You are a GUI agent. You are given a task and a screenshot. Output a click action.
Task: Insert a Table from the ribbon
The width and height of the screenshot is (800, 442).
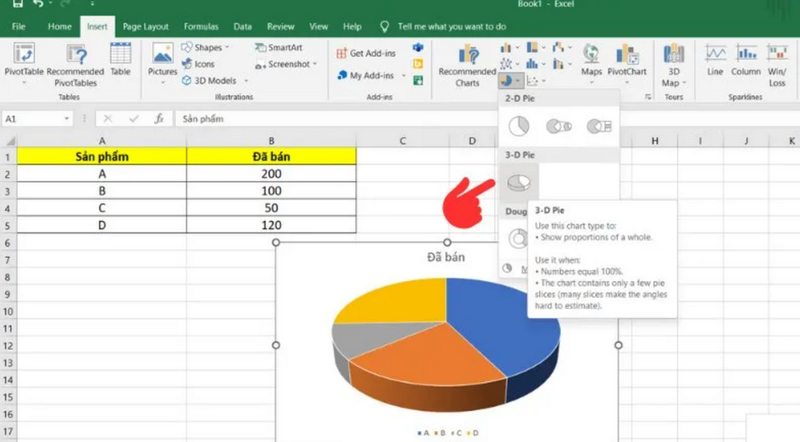(120, 60)
